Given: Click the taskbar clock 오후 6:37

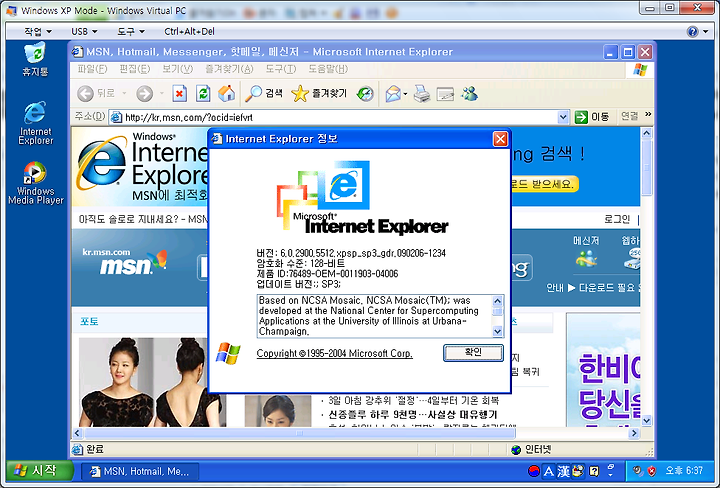Looking at the screenshot, I should click(x=684, y=471).
